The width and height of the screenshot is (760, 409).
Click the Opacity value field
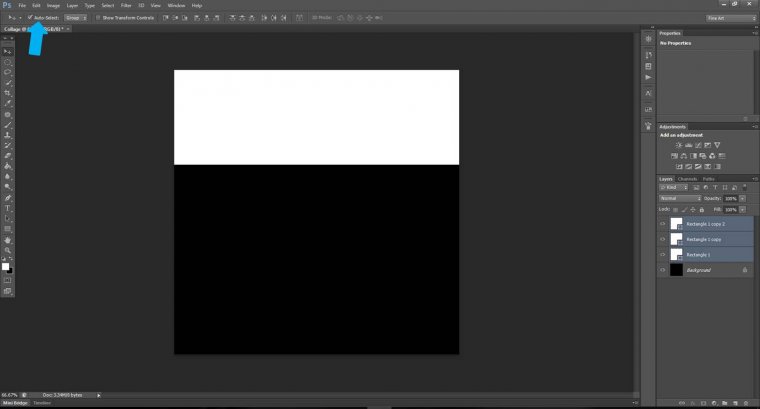730,198
